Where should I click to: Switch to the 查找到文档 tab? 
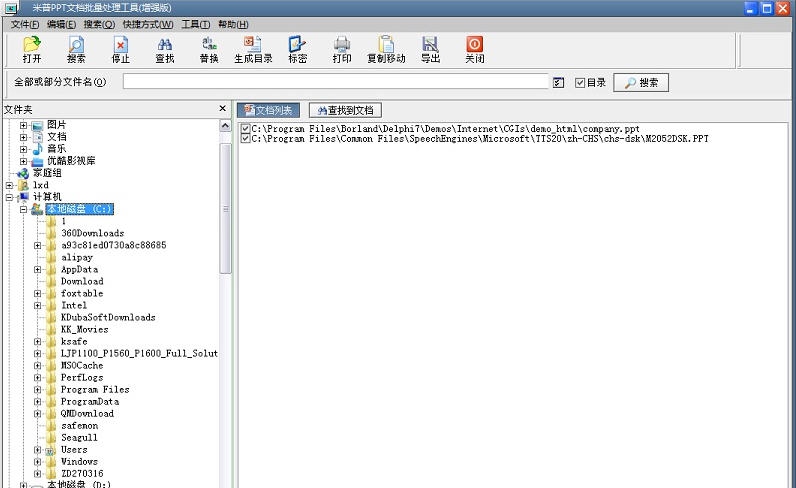pos(345,110)
